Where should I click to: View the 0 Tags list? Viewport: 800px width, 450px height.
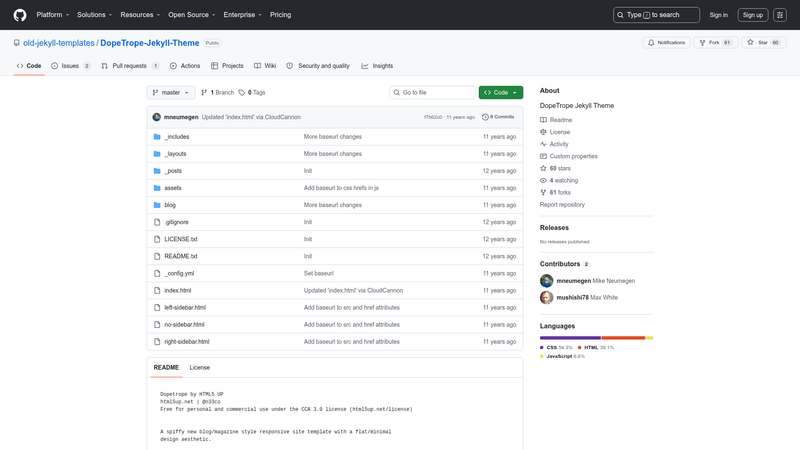pos(252,92)
